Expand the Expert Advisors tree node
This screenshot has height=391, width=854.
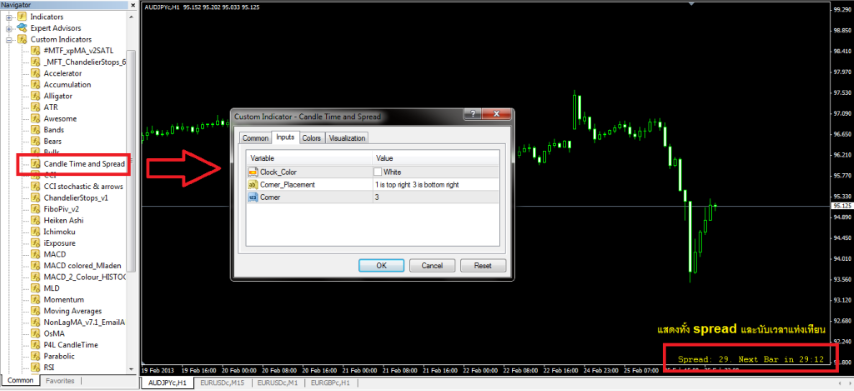click(9, 28)
